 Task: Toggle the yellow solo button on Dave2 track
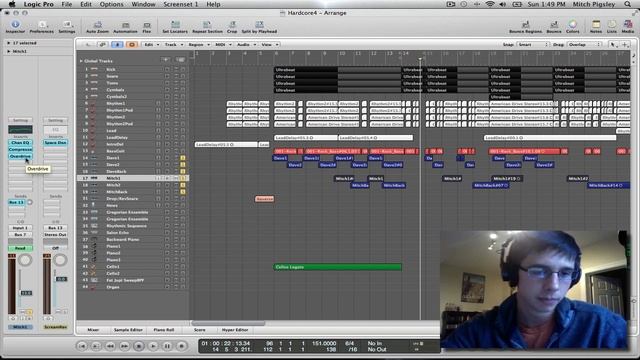click(183, 164)
